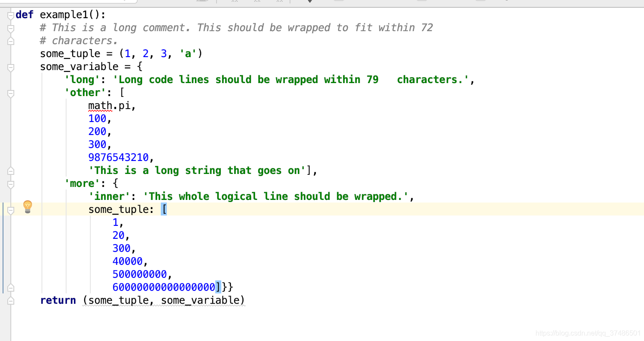Collapse the 'other' list fold marker
This screenshot has width=644, height=341.
tap(11, 93)
